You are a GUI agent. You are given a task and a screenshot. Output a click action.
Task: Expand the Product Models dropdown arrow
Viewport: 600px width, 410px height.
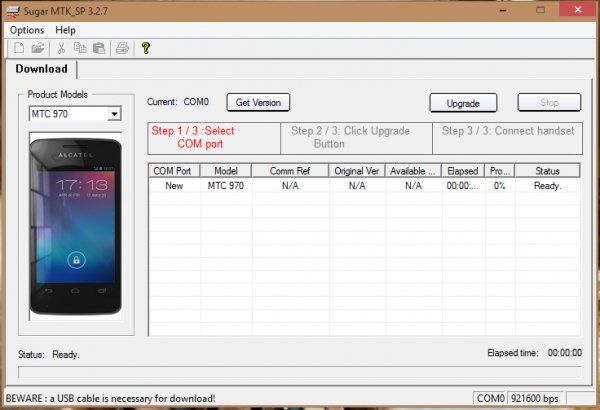coord(114,114)
